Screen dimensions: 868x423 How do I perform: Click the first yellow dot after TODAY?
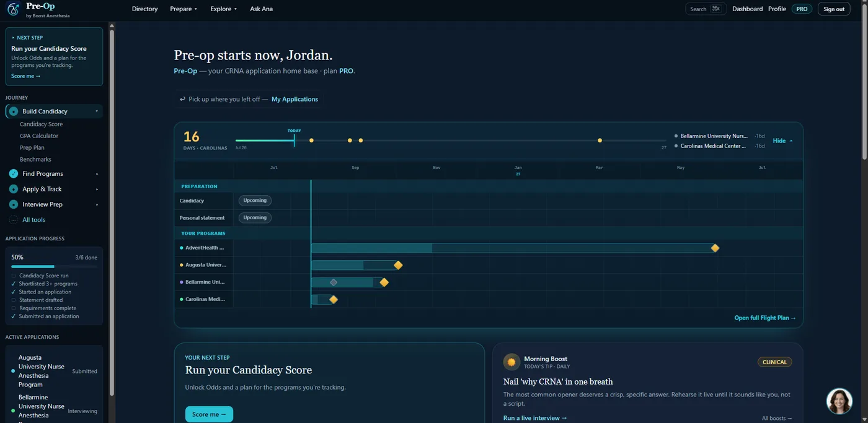(x=311, y=141)
